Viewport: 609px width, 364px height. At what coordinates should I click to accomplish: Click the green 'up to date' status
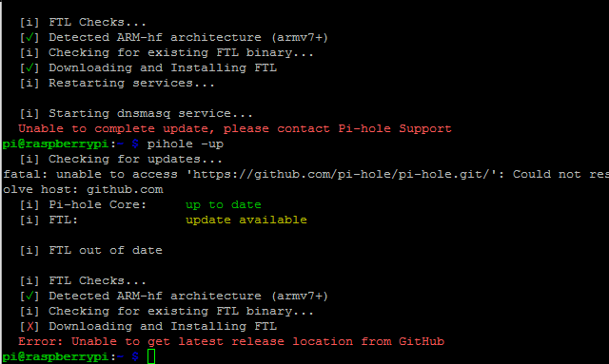(224, 204)
